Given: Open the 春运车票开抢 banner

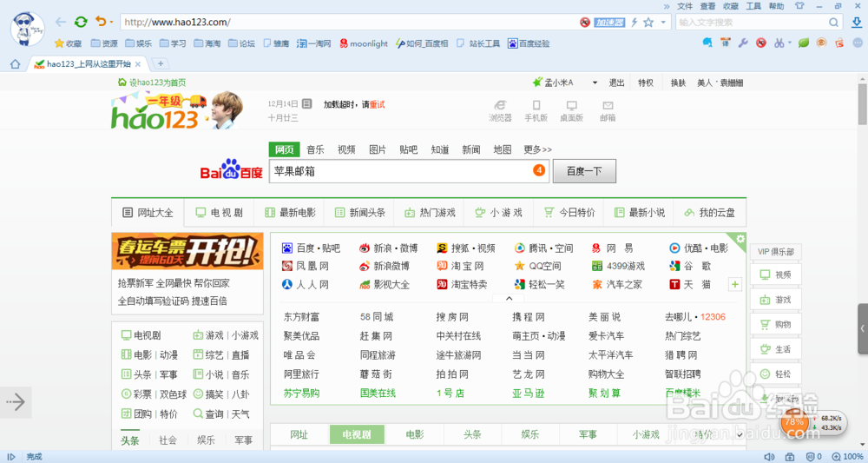Looking at the screenshot, I should [x=187, y=251].
